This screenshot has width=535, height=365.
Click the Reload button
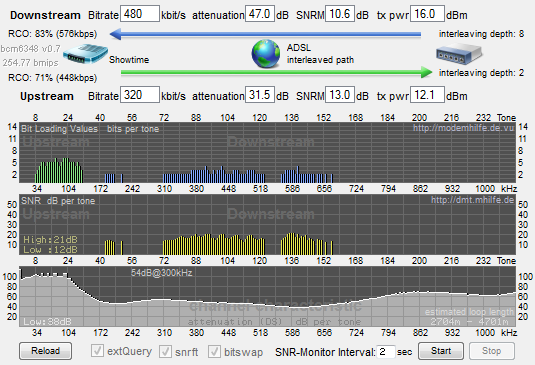click(45, 351)
